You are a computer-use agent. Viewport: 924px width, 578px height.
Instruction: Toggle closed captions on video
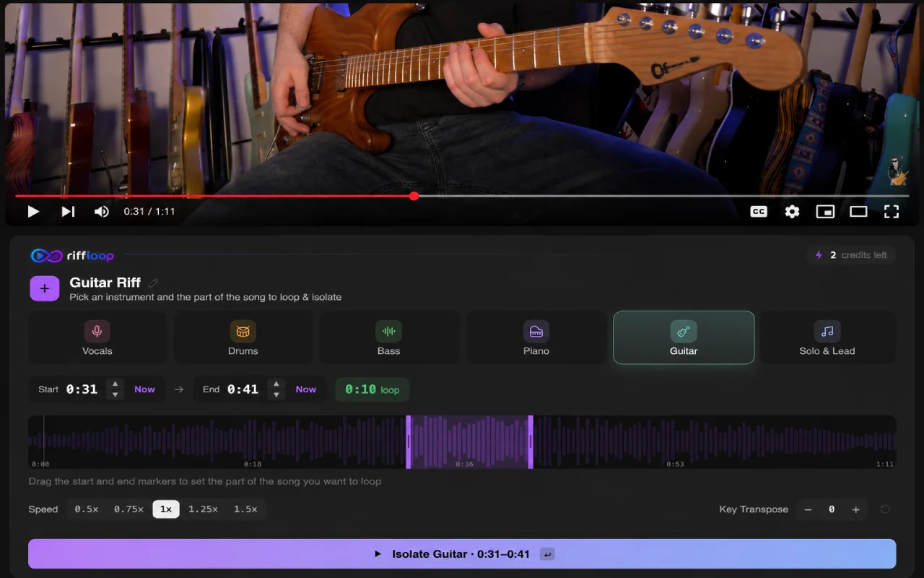[x=759, y=212]
